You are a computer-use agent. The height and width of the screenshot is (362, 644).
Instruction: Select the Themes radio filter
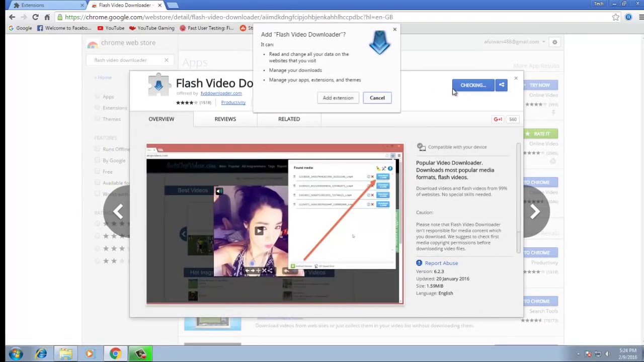click(98, 119)
